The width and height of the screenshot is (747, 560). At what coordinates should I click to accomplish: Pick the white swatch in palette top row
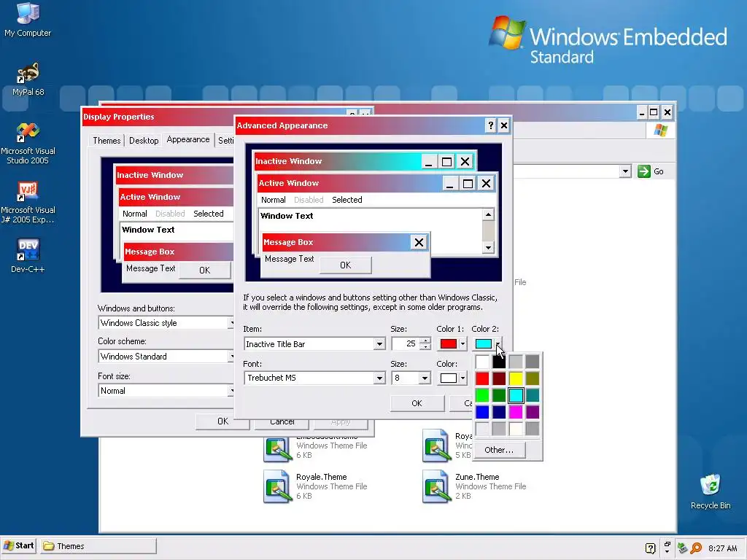click(482, 362)
